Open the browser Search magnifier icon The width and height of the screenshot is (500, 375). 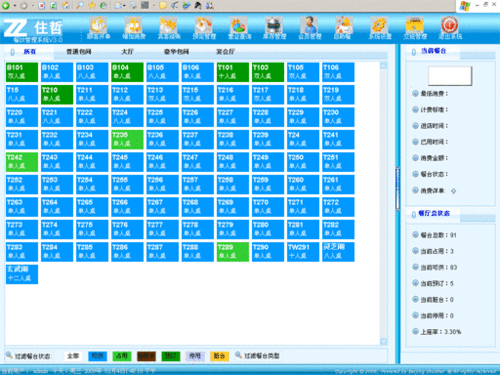80,6
